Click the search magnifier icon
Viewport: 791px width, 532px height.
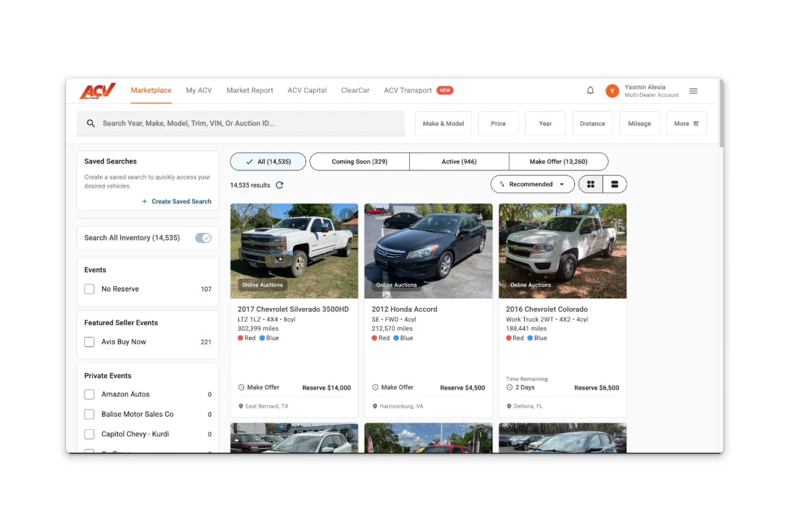point(91,123)
